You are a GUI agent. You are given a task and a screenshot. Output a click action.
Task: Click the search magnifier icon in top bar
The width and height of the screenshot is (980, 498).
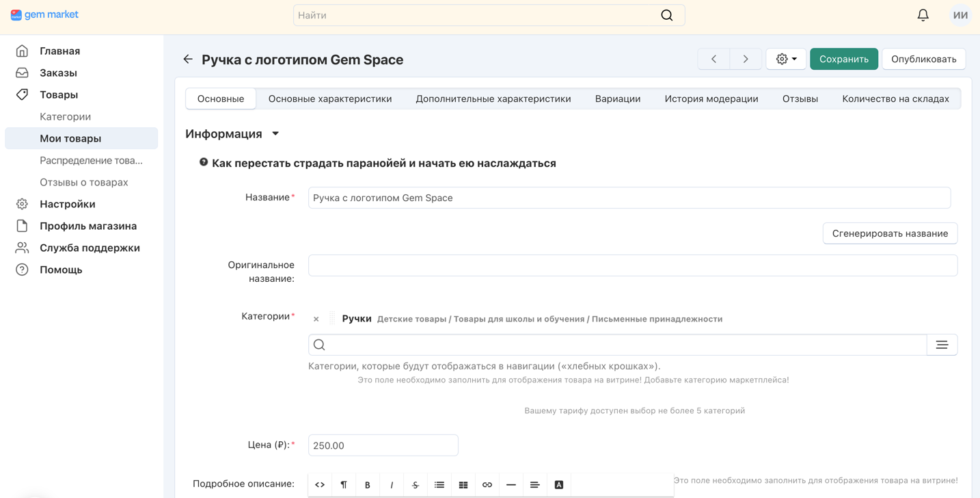tap(667, 15)
